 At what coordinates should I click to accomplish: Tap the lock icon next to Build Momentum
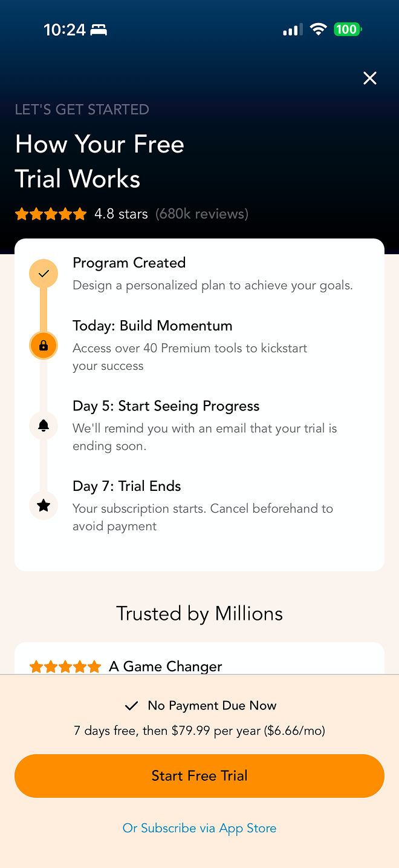(x=43, y=345)
